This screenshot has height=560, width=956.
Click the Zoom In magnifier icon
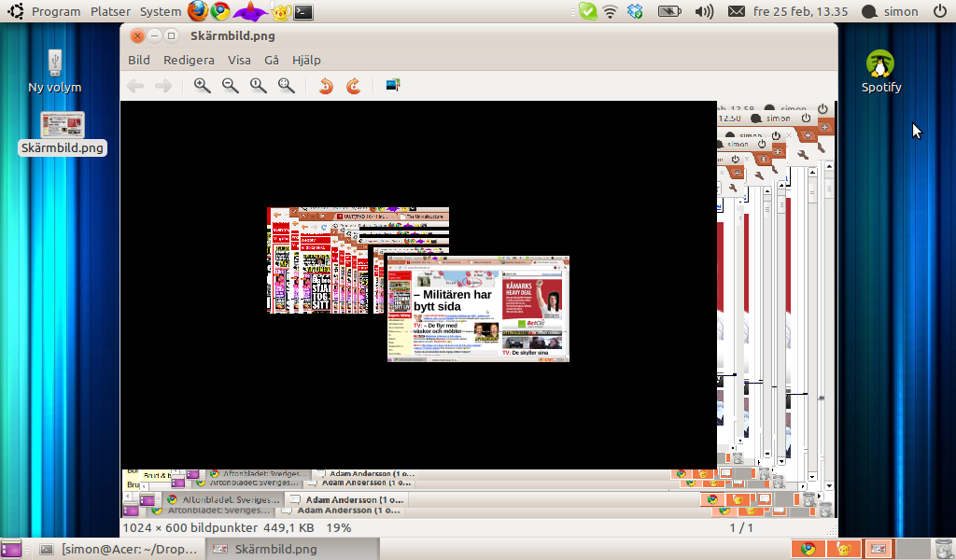(202, 86)
